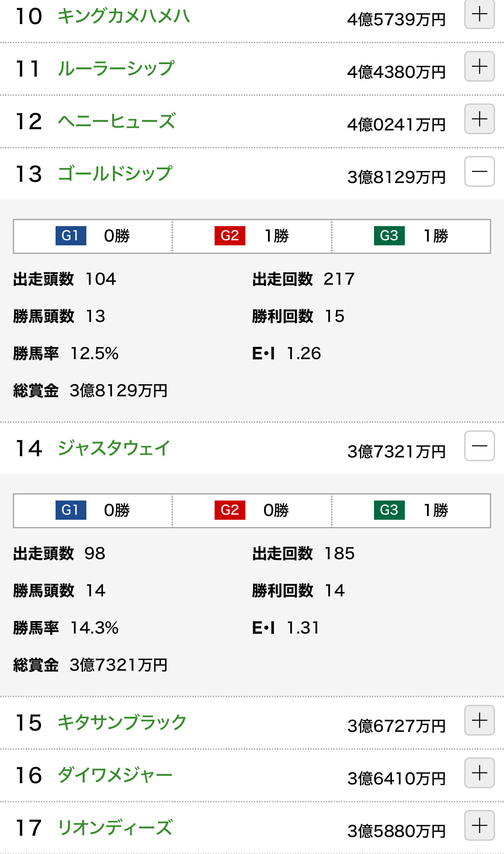This screenshot has height=854, width=504.
Task: Click the red G2 badge under ジャスタウェイ
Action: point(230,510)
